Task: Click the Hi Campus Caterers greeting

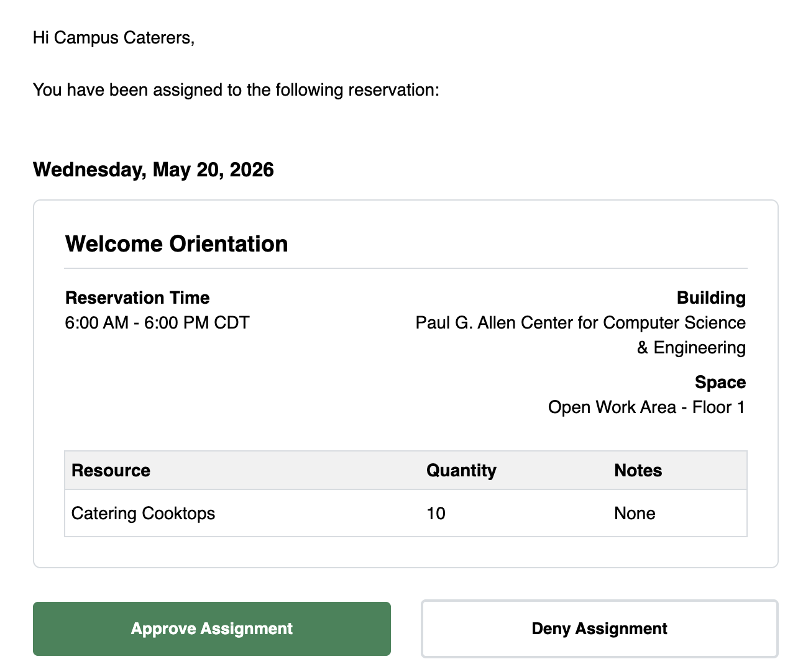Action: pyautogui.click(x=114, y=38)
